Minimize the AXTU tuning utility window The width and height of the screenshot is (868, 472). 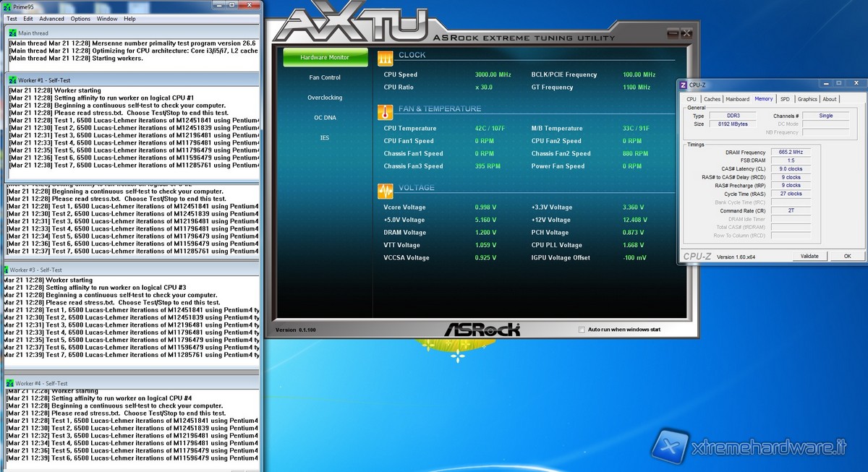click(673, 33)
